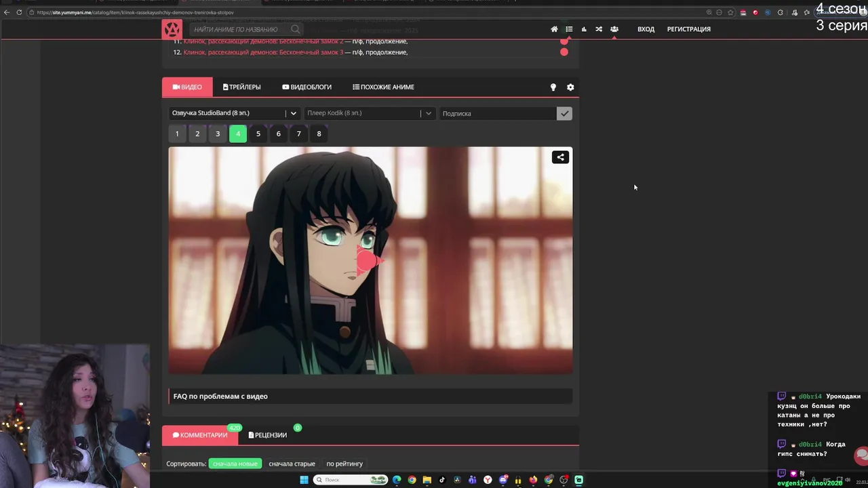This screenshot has width=868, height=488.
Task: Click the Регистрация link
Action: pos(689,29)
